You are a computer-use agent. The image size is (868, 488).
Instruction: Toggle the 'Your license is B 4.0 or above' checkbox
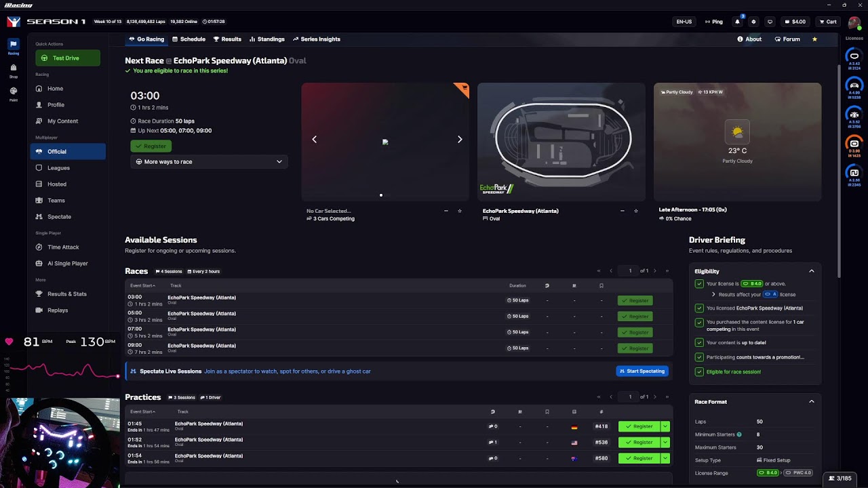[x=699, y=284]
